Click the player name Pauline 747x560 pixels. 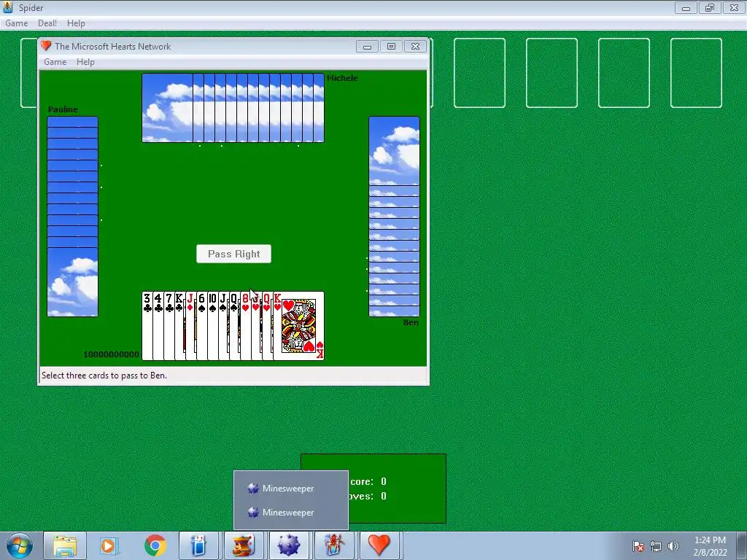[x=63, y=109]
